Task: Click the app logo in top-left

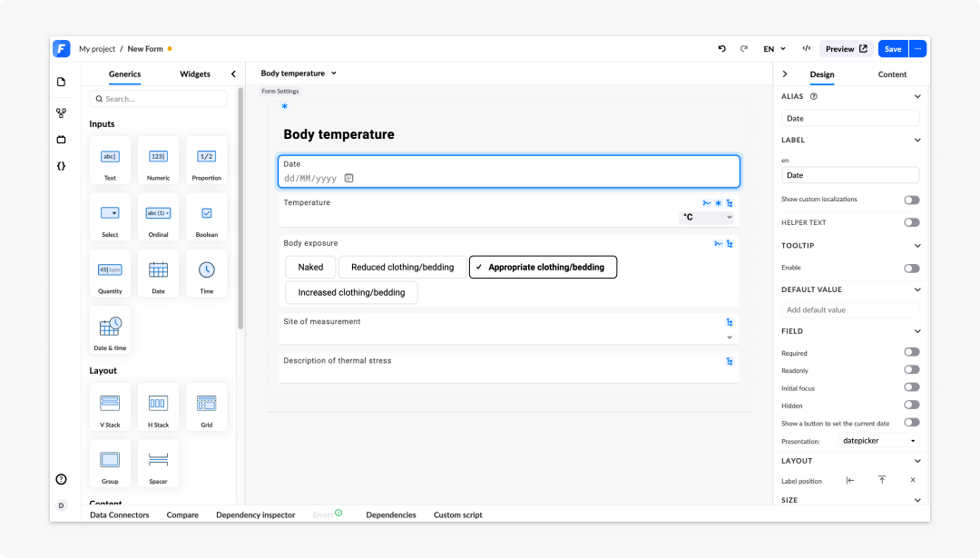Action: coord(62,49)
